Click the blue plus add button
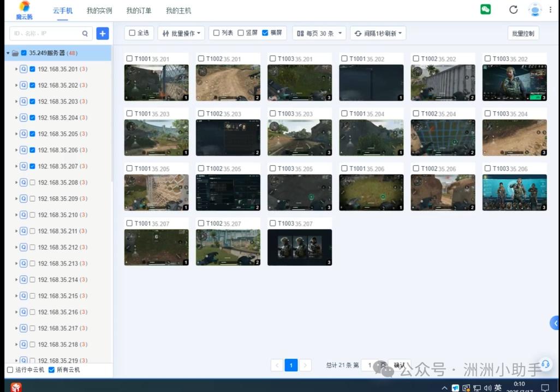Viewport: 560px width, 392px height. pos(103,33)
